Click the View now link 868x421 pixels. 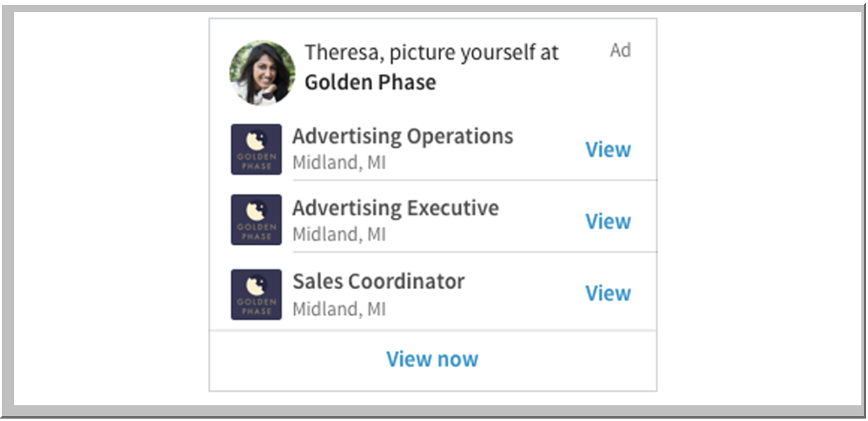tap(432, 359)
